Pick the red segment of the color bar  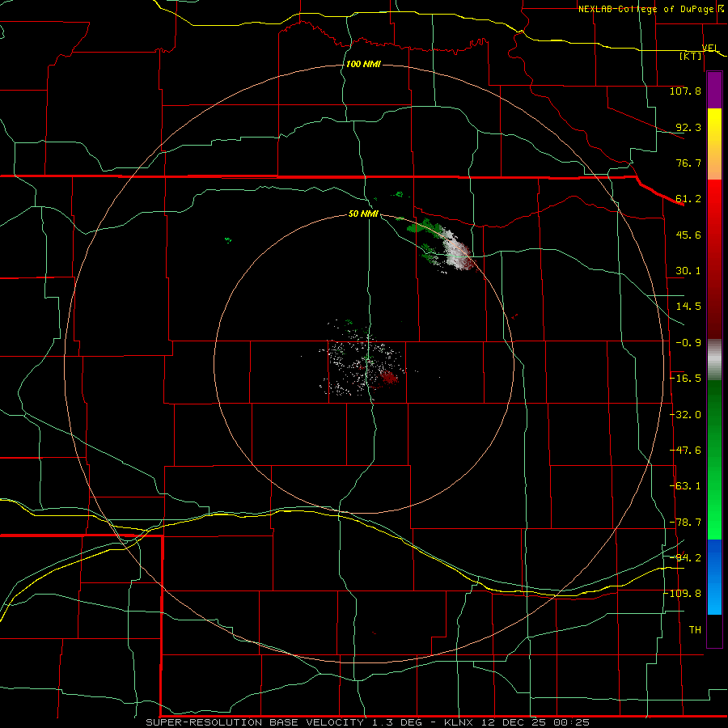714,259
